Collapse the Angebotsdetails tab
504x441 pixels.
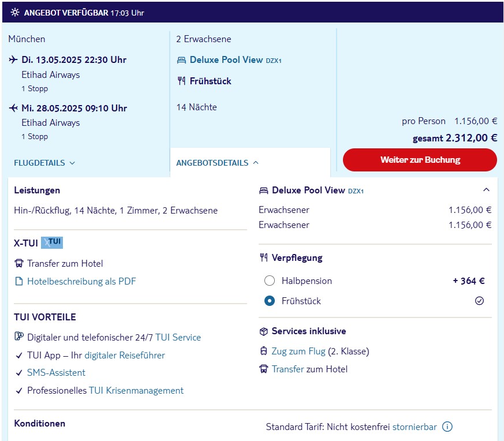coord(217,163)
